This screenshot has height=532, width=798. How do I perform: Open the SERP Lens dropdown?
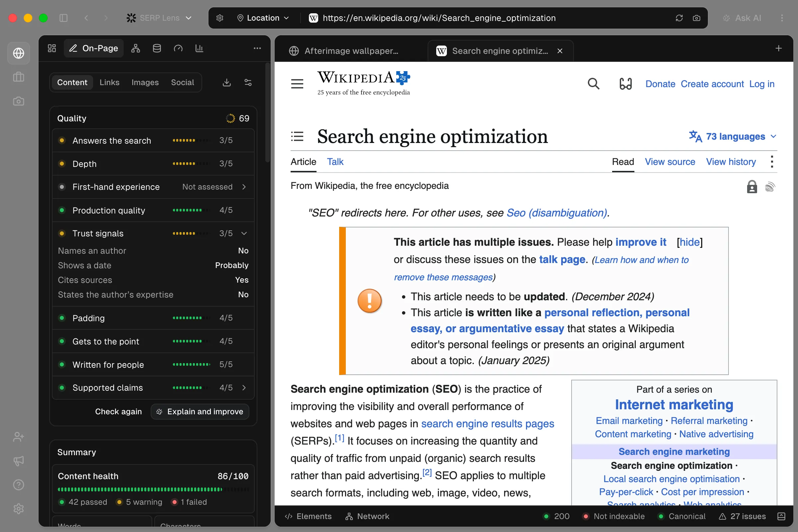click(159, 18)
